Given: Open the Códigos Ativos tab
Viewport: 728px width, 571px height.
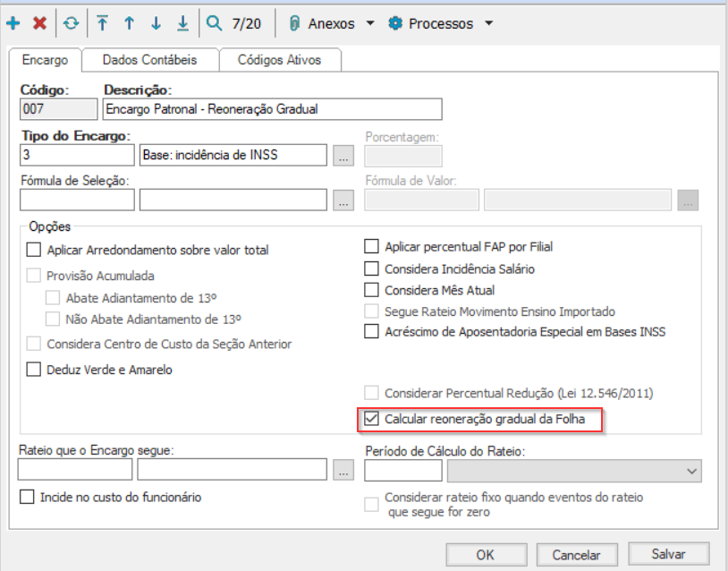Looking at the screenshot, I should tap(278, 60).
